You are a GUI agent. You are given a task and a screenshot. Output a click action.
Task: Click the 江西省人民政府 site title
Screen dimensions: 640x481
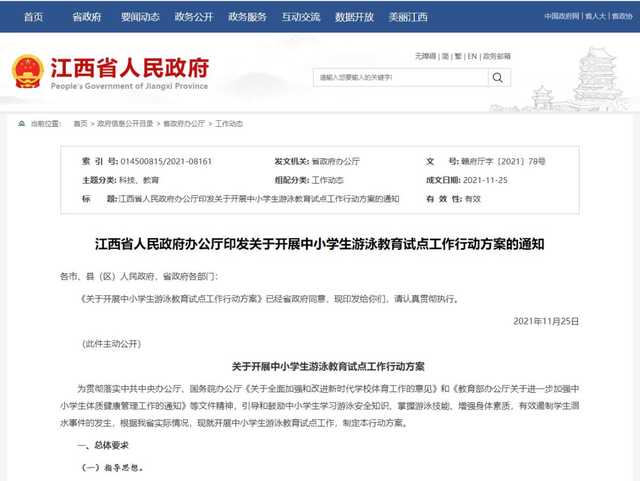130,68
